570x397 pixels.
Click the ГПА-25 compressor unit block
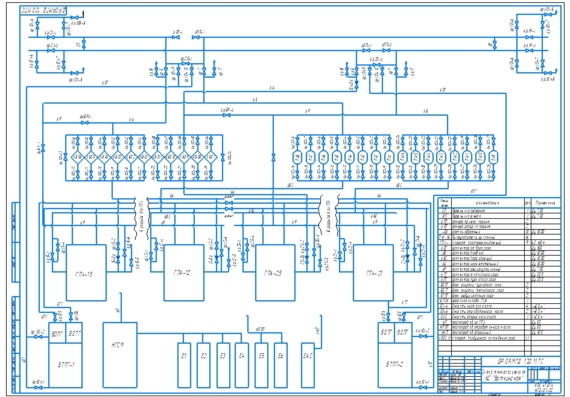tap(275, 273)
